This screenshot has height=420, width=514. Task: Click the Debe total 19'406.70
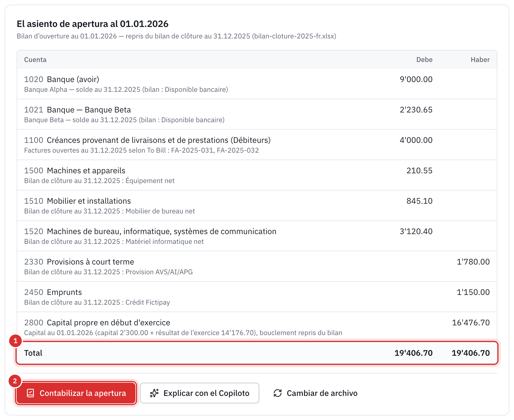pyautogui.click(x=414, y=353)
